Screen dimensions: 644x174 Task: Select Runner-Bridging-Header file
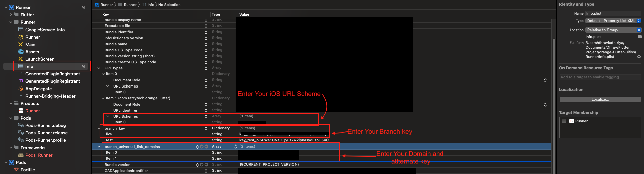(x=50, y=96)
